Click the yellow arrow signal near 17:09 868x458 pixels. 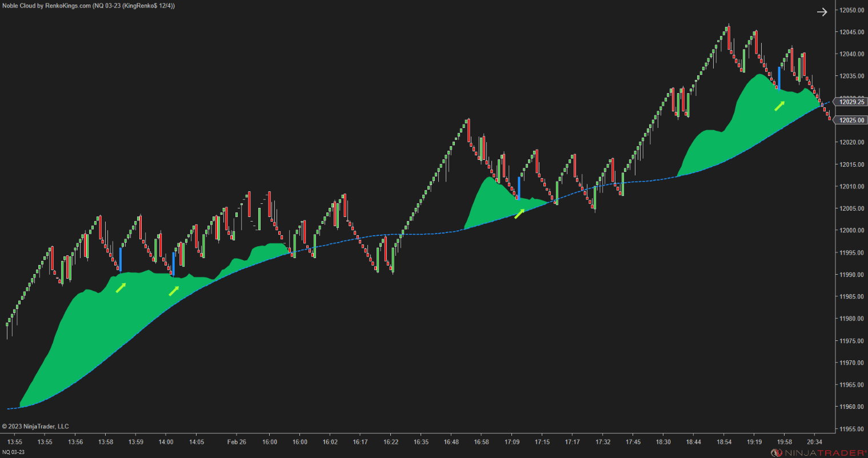click(x=519, y=212)
